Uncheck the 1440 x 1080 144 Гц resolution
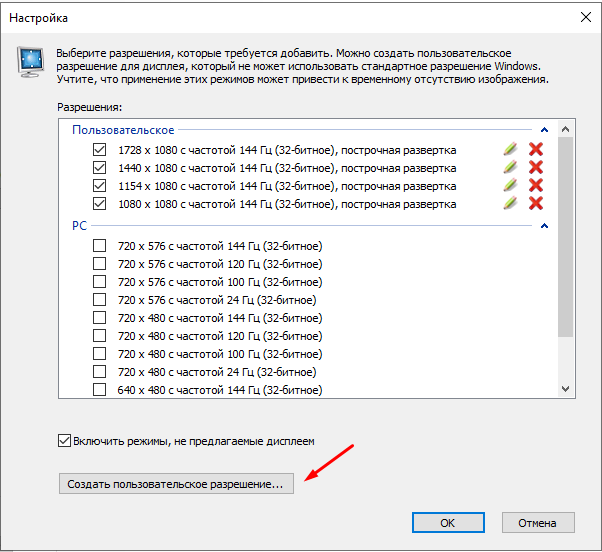 point(99,167)
